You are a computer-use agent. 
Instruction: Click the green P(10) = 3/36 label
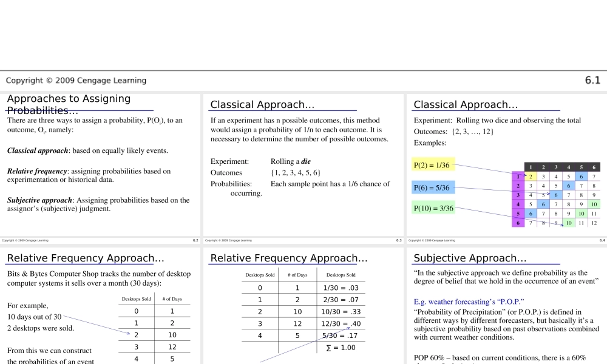433,209
